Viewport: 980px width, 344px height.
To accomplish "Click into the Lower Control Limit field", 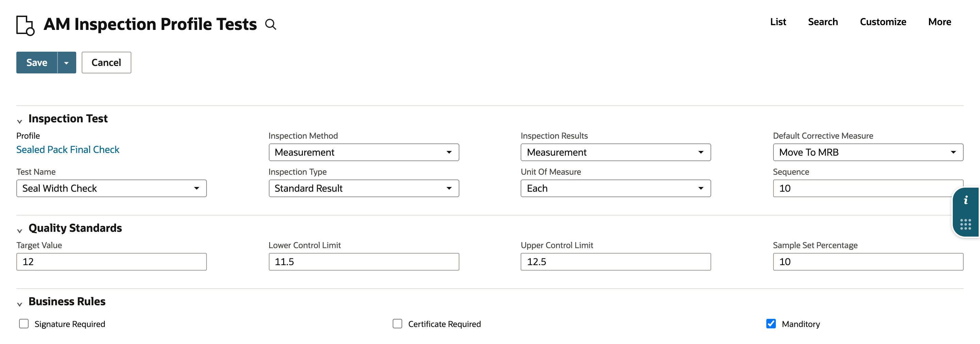I will (x=364, y=261).
